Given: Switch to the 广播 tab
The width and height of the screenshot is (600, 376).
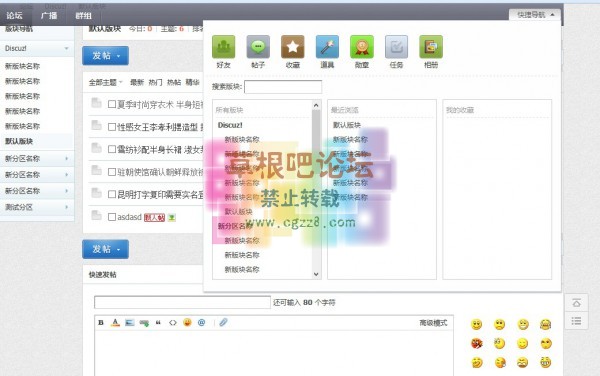Looking at the screenshot, I should pos(49,15).
